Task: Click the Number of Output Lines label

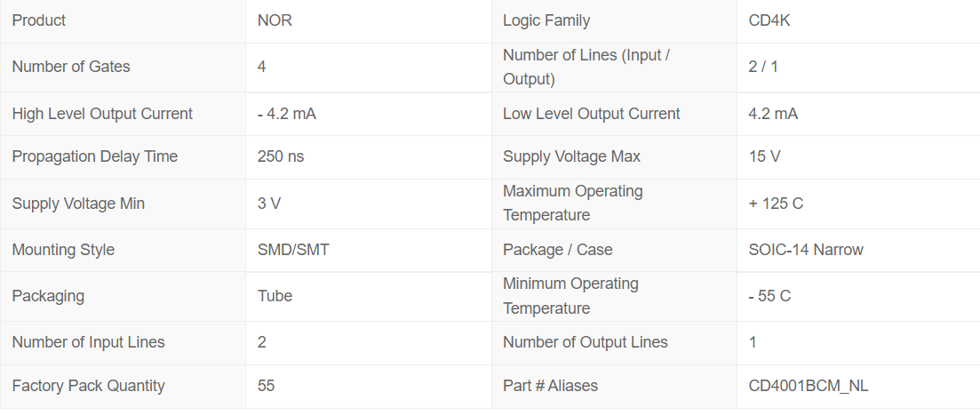Action: click(x=586, y=342)
